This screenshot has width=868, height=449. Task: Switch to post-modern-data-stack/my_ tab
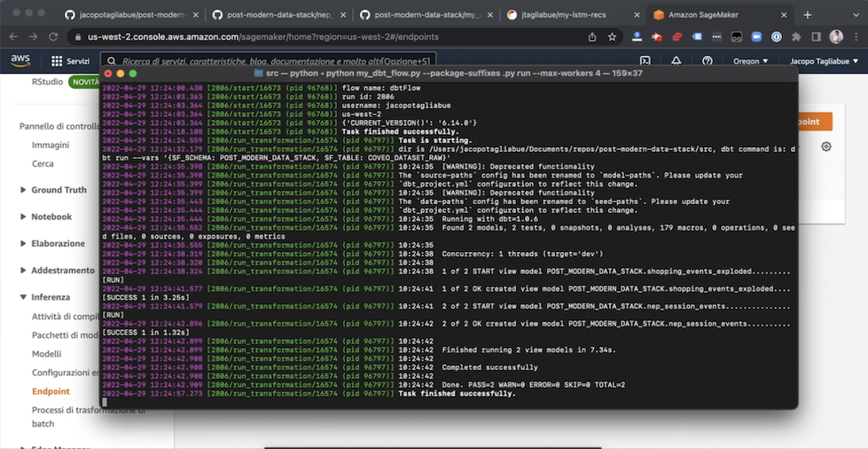[x=426, y=15]
